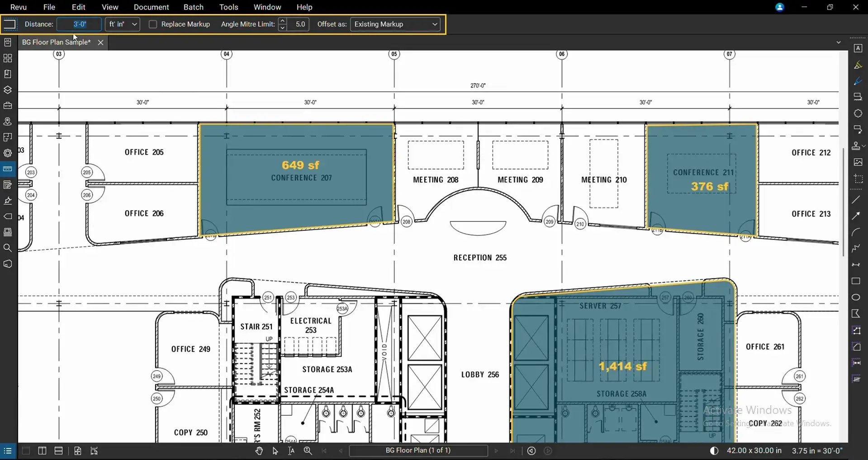Select the Pen markup tool
The image size is (868, 460).
coord(858,81)
